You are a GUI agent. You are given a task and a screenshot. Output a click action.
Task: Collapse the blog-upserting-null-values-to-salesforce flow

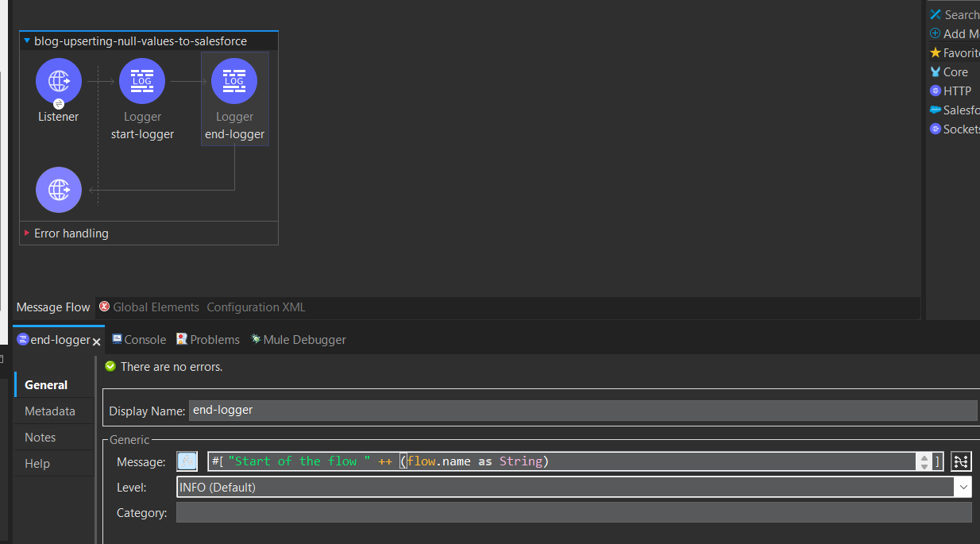pyautogui.click(x=27, y=41)
